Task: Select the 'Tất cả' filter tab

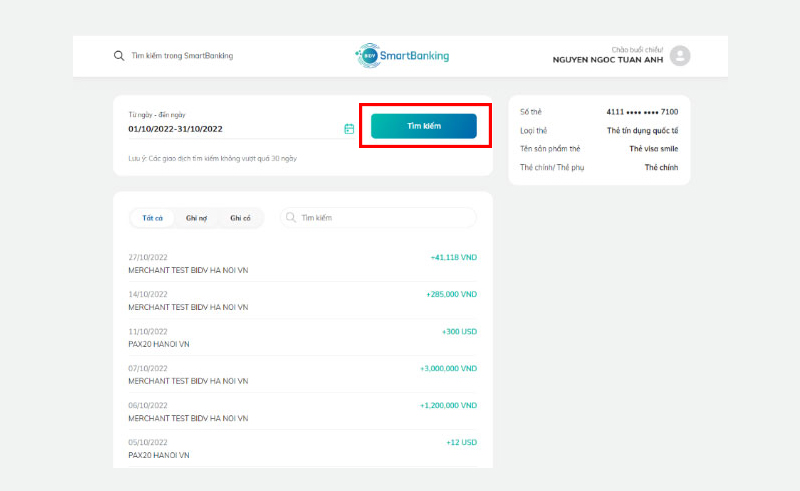Action: [152, 218]
